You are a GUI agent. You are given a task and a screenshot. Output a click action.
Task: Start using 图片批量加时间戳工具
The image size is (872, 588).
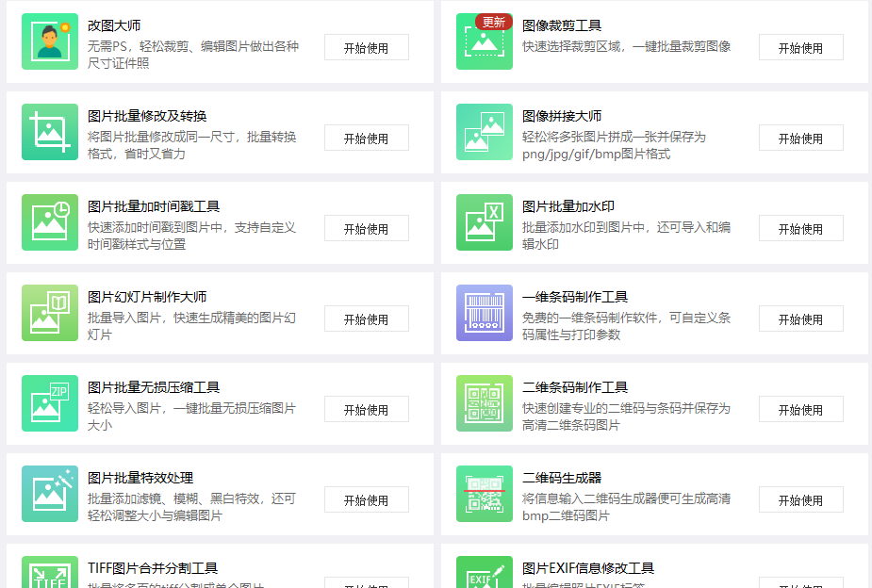pyautogui.click(x=367, y=228)
